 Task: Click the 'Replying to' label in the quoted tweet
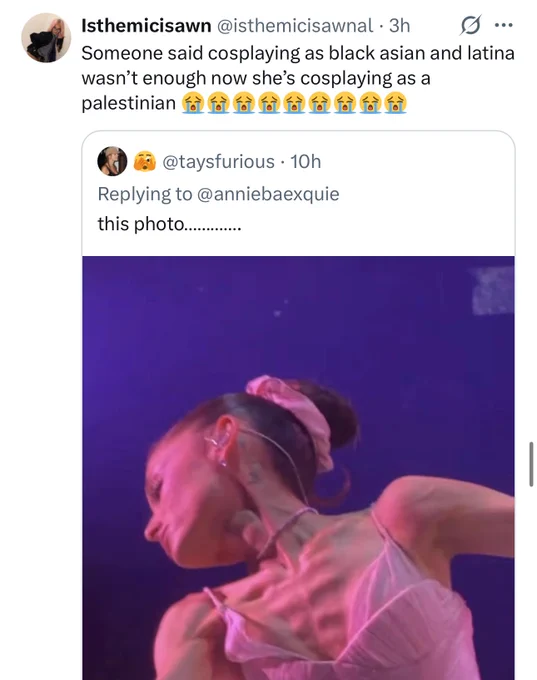(x=145, y=194)
